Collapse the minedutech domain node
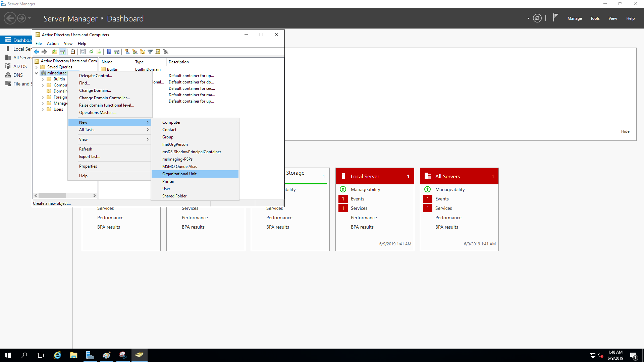The height and width of the screenshot is (362, 644). [36, 73]
